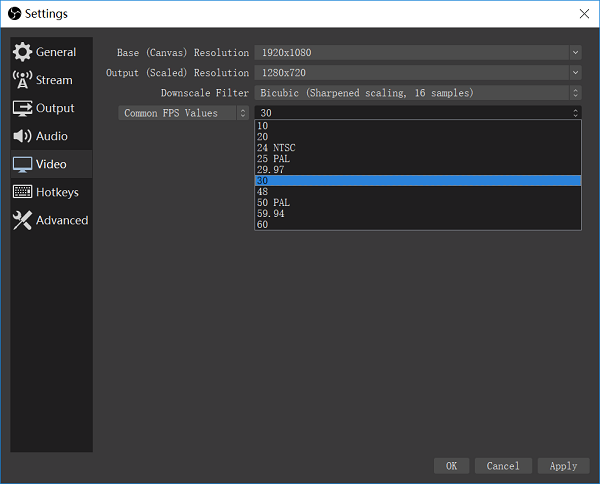Screen dimensions: 600x484
Task: Click the Cancel button
Action: (x=503, y=466)
